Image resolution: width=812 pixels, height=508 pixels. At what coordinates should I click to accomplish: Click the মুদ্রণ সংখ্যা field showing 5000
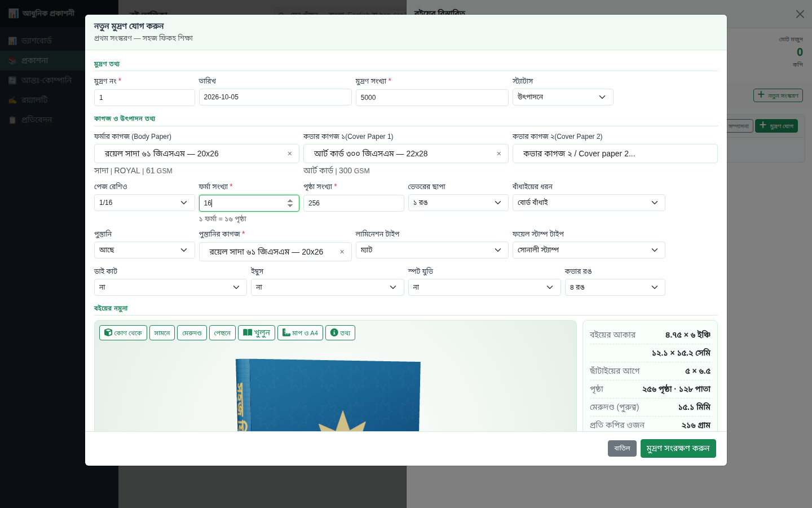432,98
